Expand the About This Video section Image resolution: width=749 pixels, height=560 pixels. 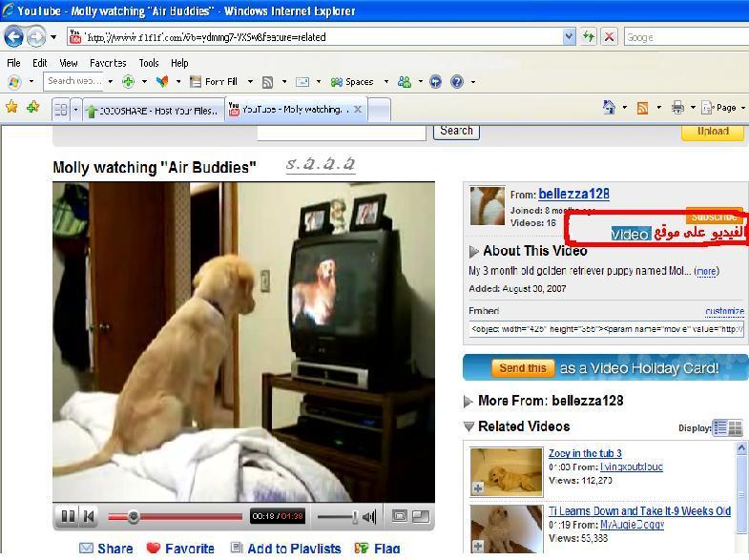click(473, 252)
